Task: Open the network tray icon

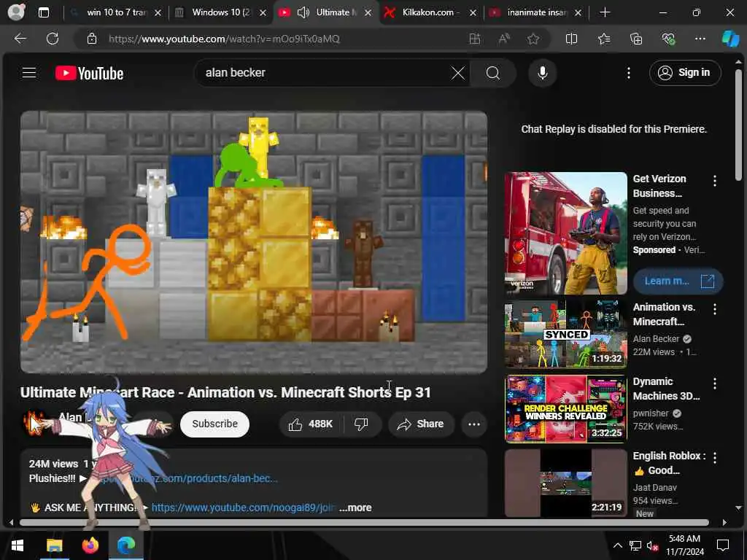Action: pyautogui.click(x=635, y=545)
